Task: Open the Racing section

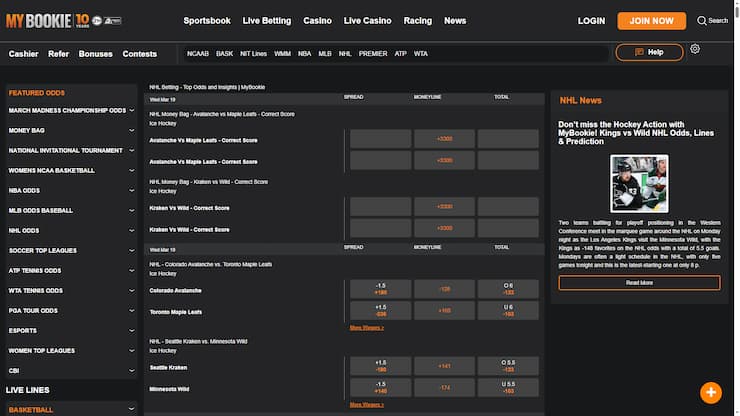Action: tap(418, 21)
